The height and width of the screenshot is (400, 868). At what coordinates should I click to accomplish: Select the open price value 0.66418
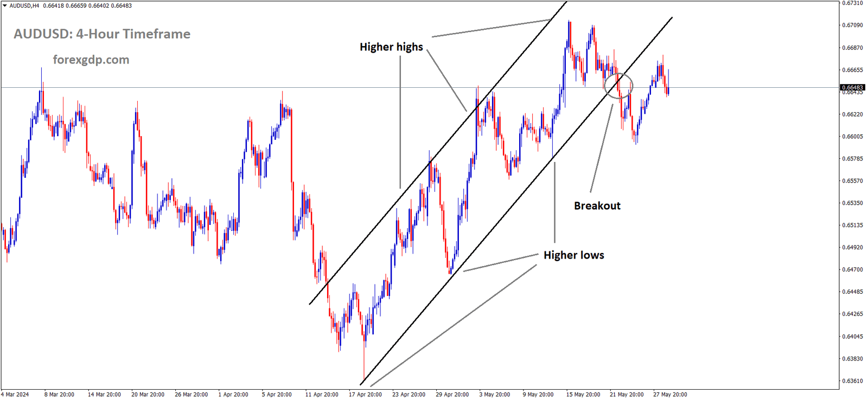pos(53,6)
